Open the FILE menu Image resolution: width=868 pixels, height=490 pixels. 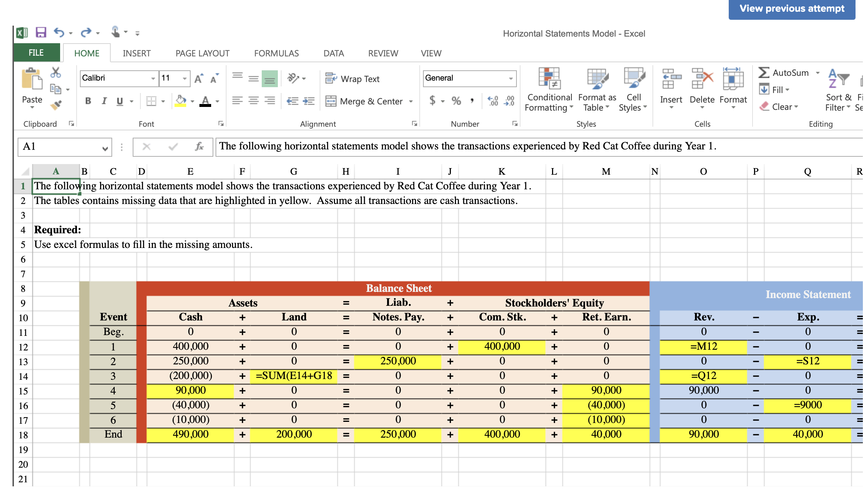click(36, 52)
